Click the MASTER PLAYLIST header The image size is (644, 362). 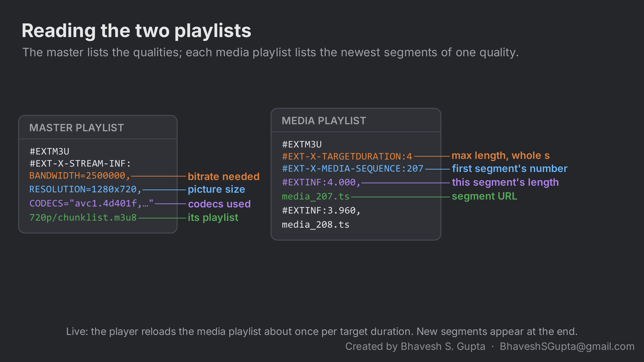coord(76,128)
